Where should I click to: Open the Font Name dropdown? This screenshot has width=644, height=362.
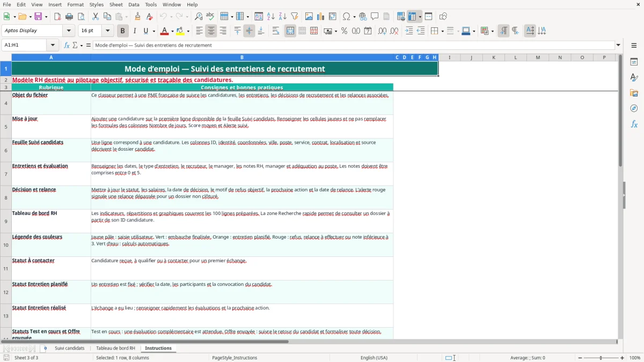pyautogui.click(x=69, y=31)
